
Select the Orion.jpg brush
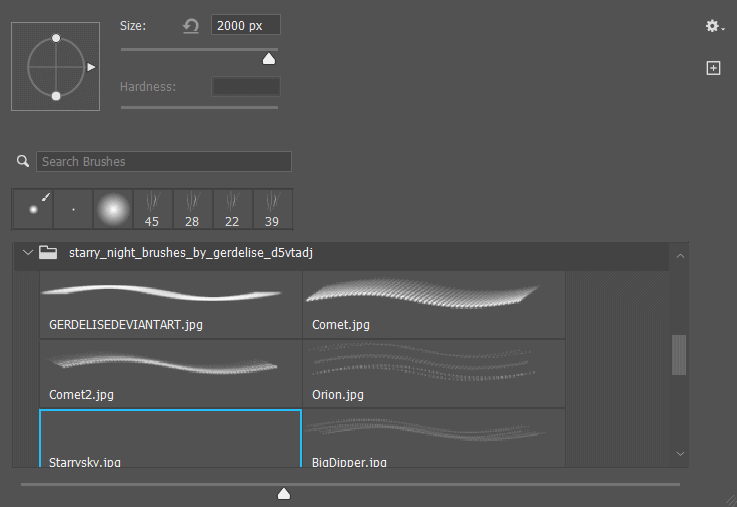tap(434, 374)
